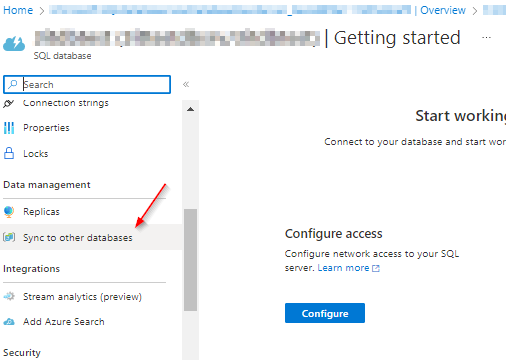The height and width of the screenshot is (360, 506).
Task: Click the Connection strings plug icon
Action: [8, 104]
